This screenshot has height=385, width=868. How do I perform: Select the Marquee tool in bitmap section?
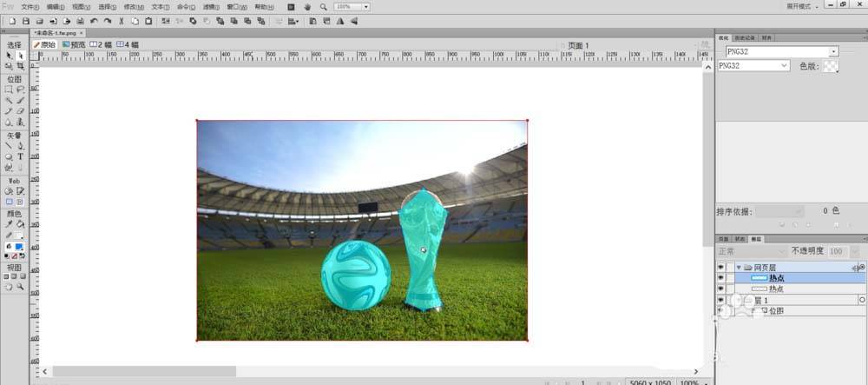click(9, 89)
